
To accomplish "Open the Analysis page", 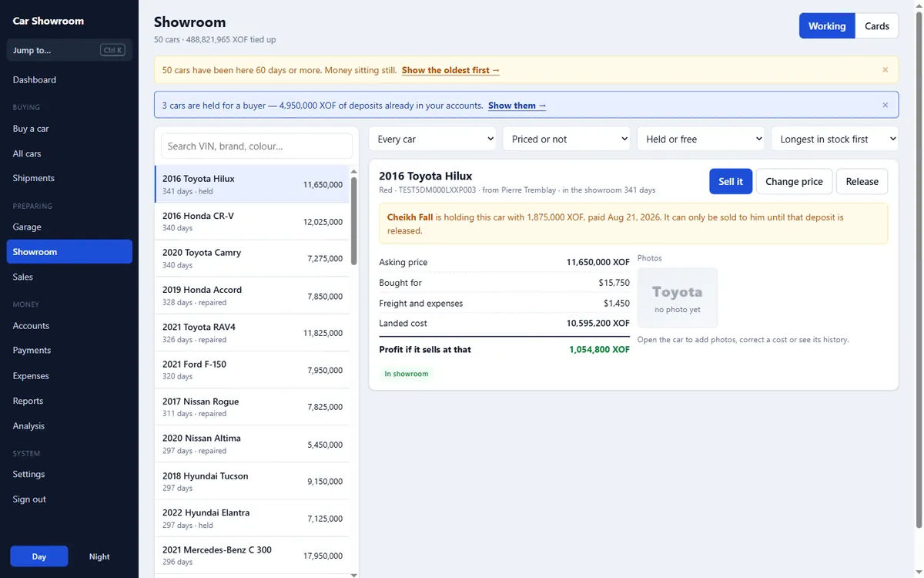I will 69,426.
